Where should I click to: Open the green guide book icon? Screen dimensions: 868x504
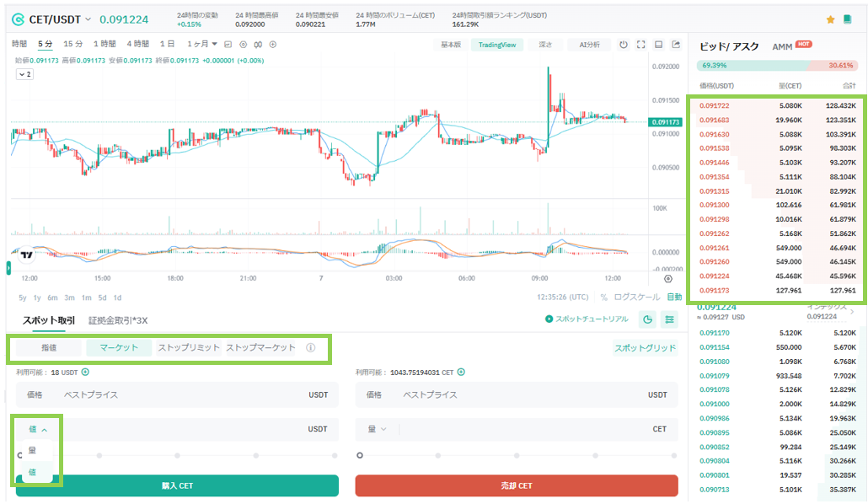tap(847, 19)
